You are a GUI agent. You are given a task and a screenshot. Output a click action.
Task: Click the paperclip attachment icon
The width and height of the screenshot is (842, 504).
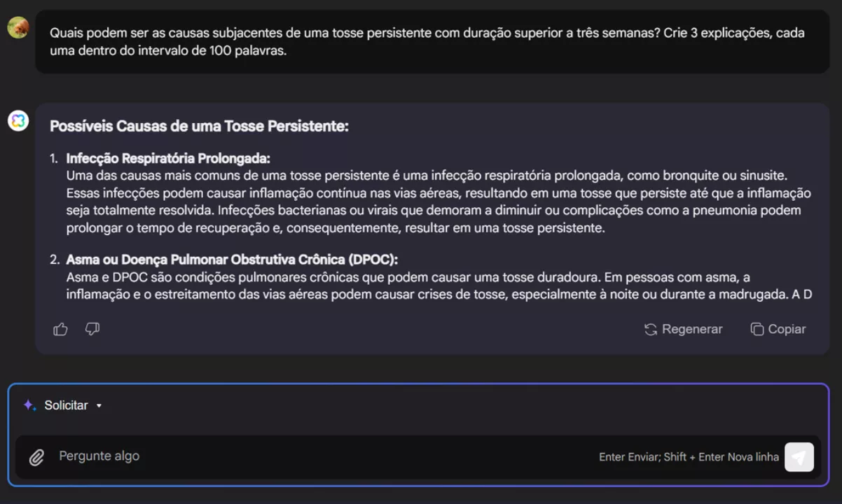click(36, 457)
